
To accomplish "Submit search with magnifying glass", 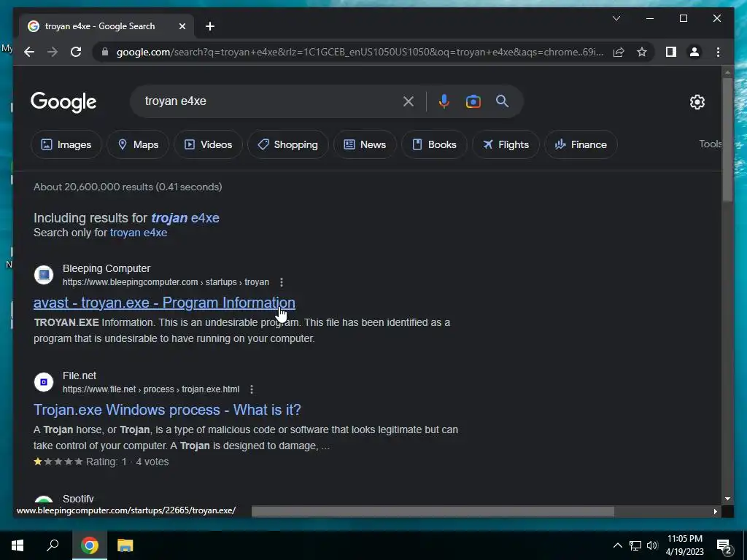I will point(502,101).
